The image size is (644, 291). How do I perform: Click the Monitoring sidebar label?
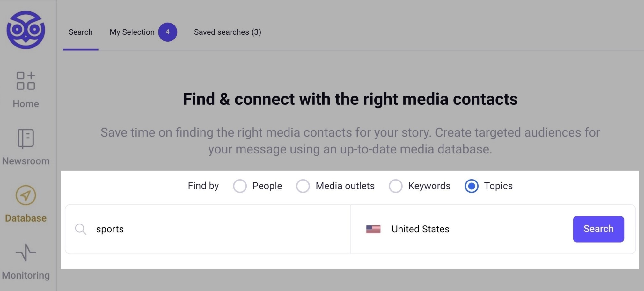pyautogui.click(x=26, y=275)
